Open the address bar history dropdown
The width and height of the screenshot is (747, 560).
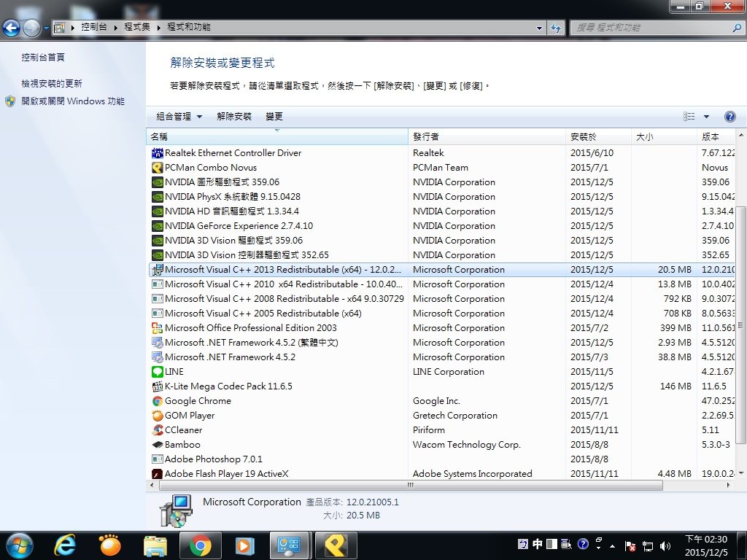539,28
